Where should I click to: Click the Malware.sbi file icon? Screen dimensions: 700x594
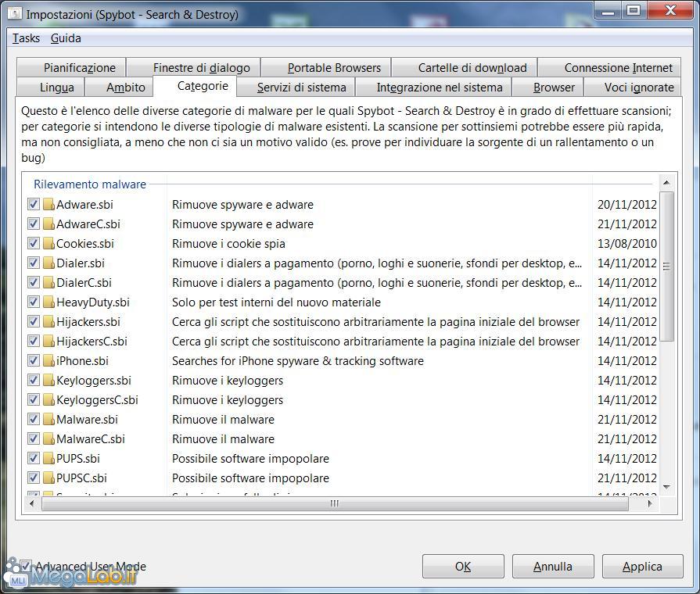[48, 420]
